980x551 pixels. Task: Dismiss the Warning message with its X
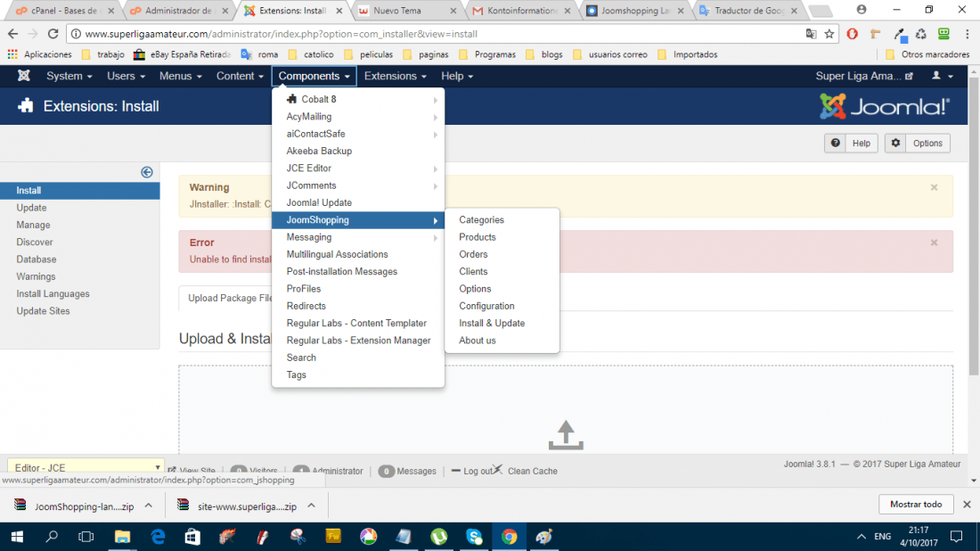[934, 187]
